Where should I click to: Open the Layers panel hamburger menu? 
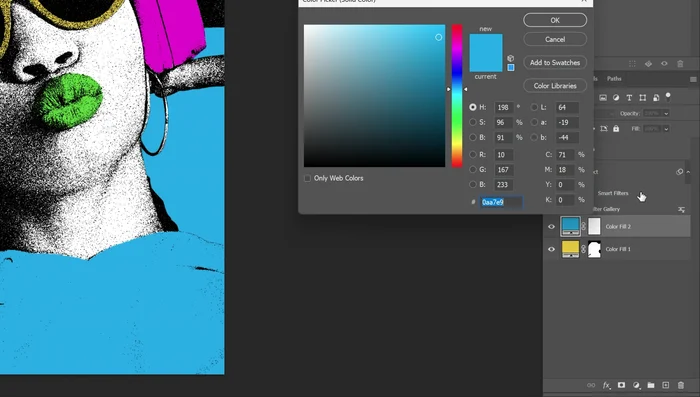click(x=693, y=79)
